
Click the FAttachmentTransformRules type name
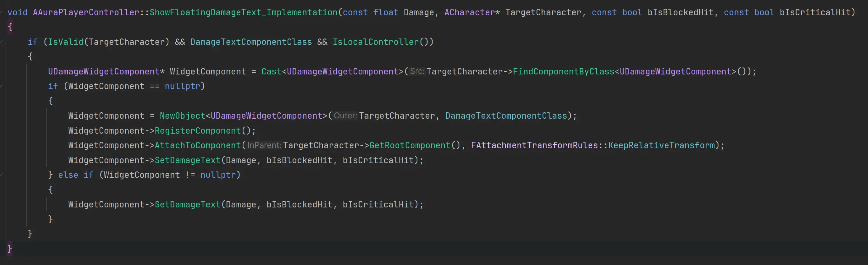point(534,145)
